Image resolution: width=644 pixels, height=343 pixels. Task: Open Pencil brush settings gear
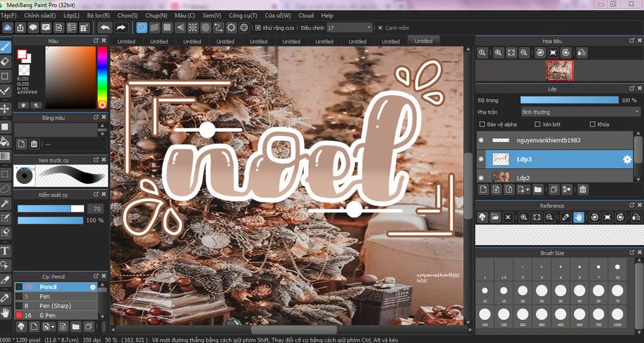[x=92, y=287]
